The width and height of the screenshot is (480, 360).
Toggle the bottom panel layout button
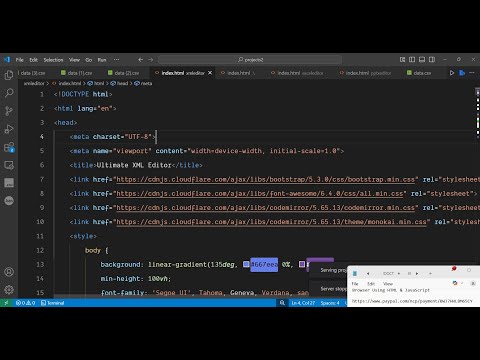point(422,60)
